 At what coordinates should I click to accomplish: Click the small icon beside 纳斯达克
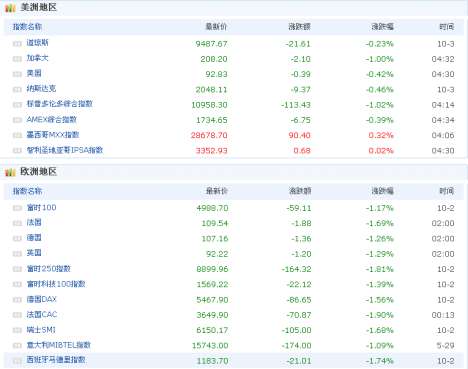coord(17,89)
